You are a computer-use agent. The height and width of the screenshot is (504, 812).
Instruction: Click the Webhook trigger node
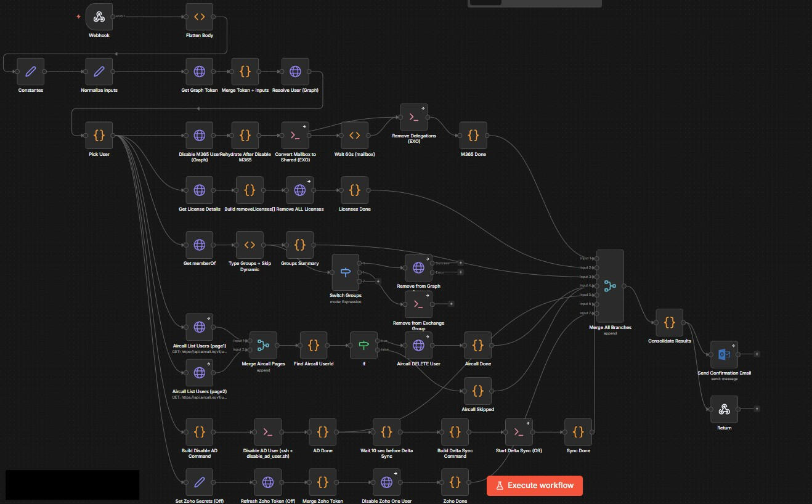pos(99,17)
